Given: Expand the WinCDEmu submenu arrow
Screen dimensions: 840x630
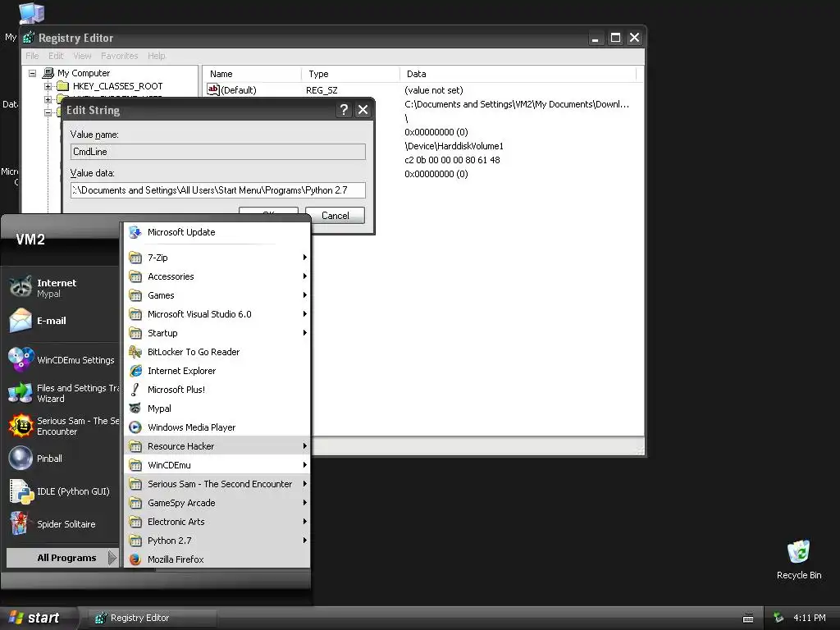Looking at the screenshot, I should tap(305, 465).
